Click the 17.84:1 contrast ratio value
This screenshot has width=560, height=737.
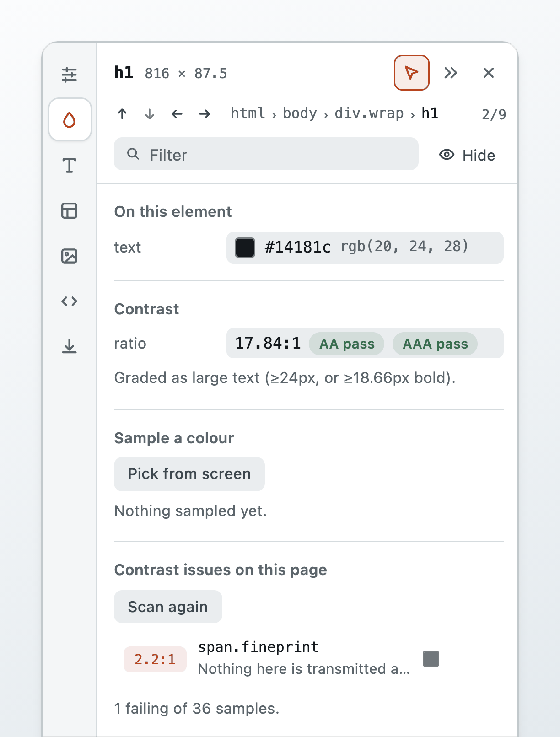[x=268, y=343]
